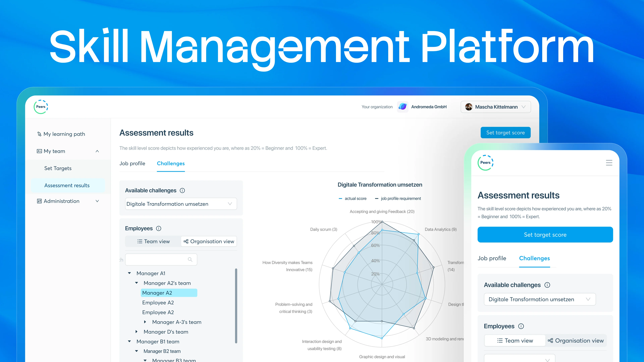Open the Challenges tab in mobile panel
The image size is (644, 362).
(534, 258)
